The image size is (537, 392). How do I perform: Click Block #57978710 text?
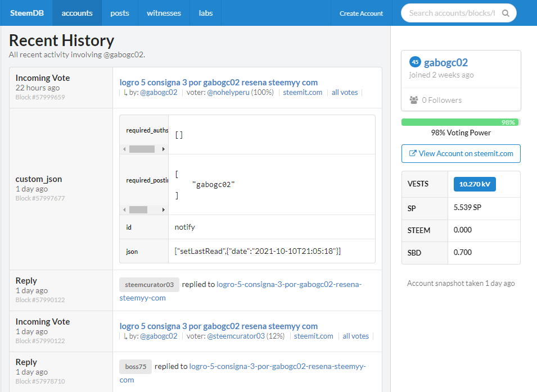tap(40, 381)
